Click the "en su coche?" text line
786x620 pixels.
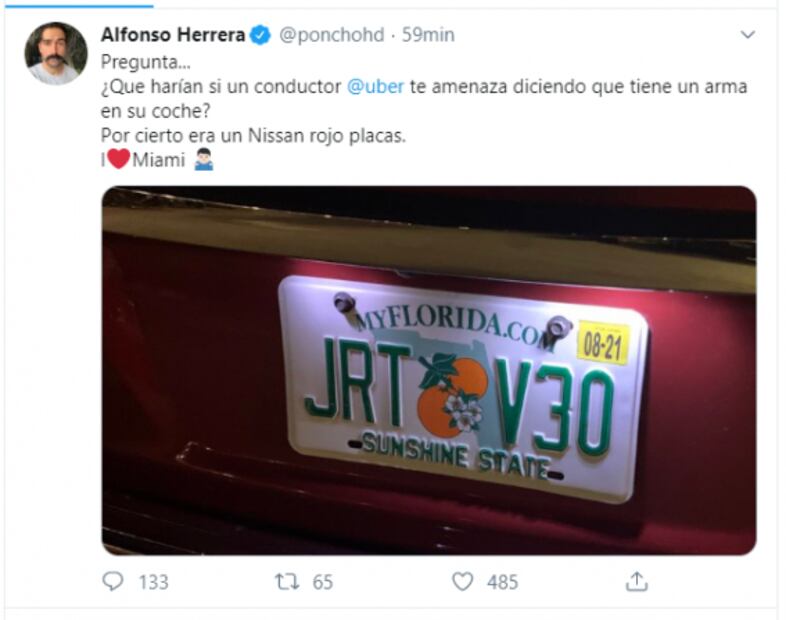[x=152, y=110]
